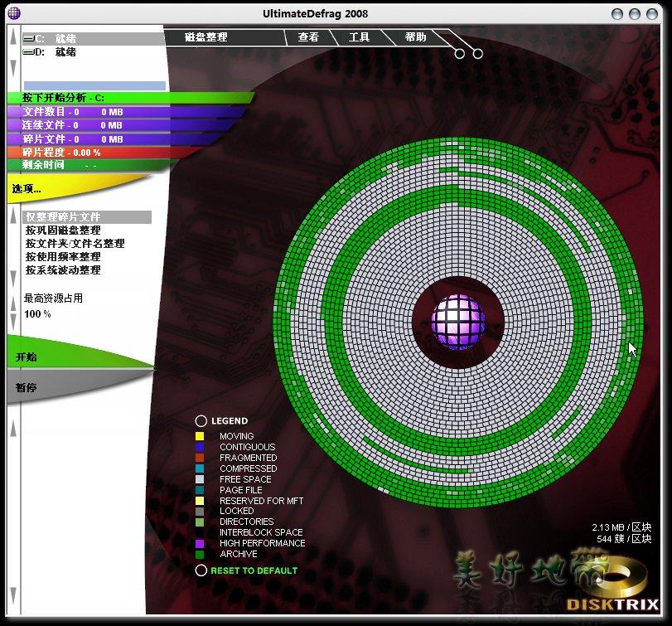Click the drive icon next to C:
The width and height of the screenshot is (672, 626).
pos(28,39)
